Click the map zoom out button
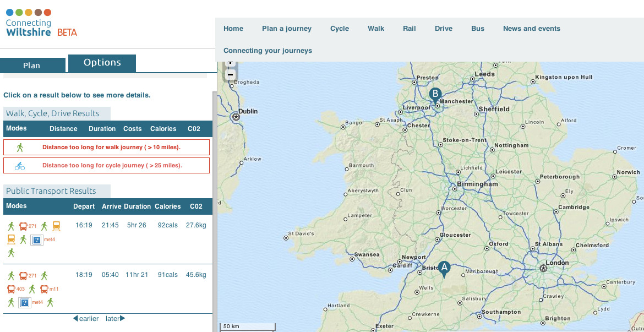Image resolution: width=644 pixels, height=332 pixels. click(230, 74)
